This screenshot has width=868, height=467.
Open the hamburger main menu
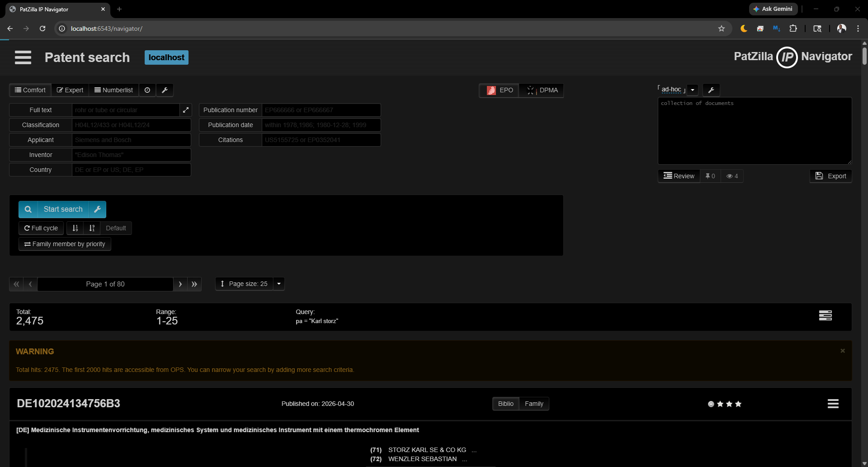pos(23,57)
